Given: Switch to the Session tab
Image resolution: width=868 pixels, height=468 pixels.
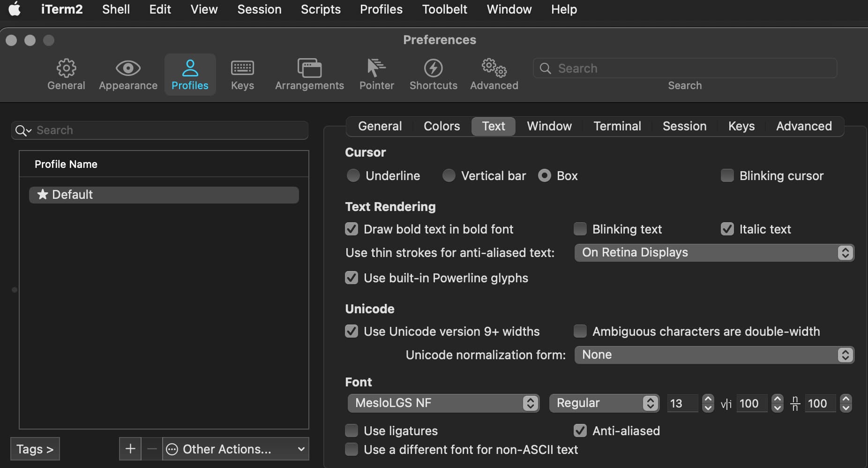Looking at the screenshot, I should (684, 126).
